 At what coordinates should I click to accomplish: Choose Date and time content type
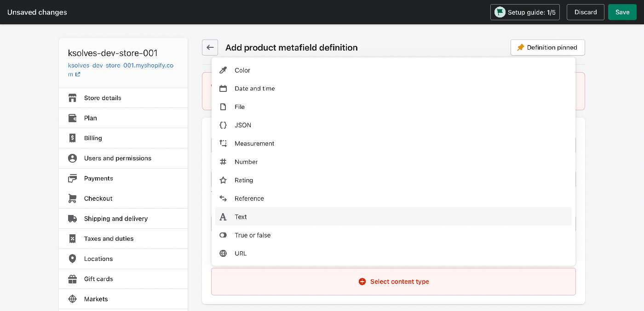pyautogui.click(x=393, y=89)
